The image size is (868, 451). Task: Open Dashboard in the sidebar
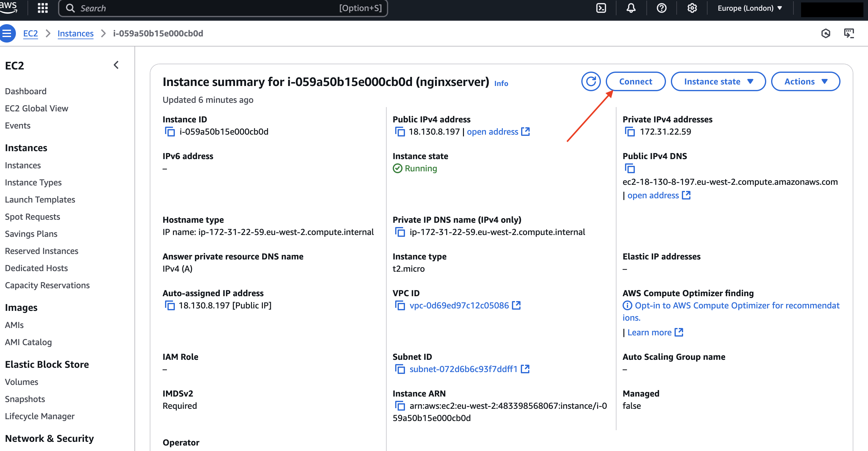[26, 91]
